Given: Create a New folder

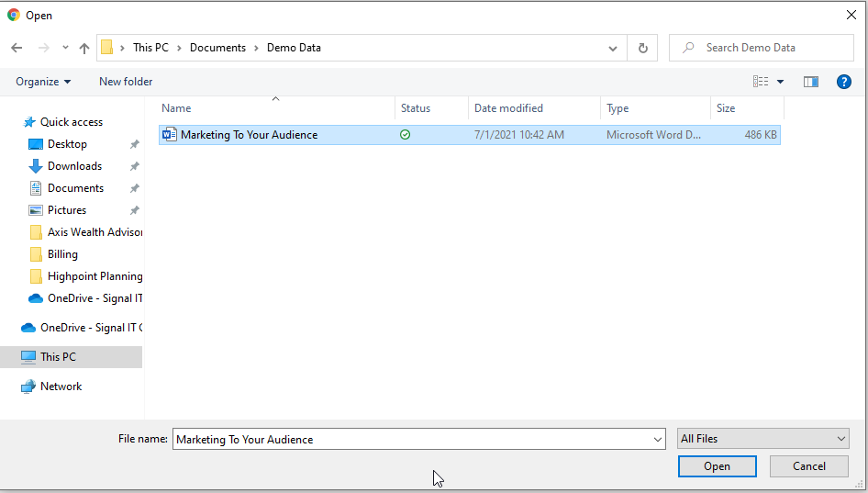Looking at the screenshot, I should tap(126, 82).
